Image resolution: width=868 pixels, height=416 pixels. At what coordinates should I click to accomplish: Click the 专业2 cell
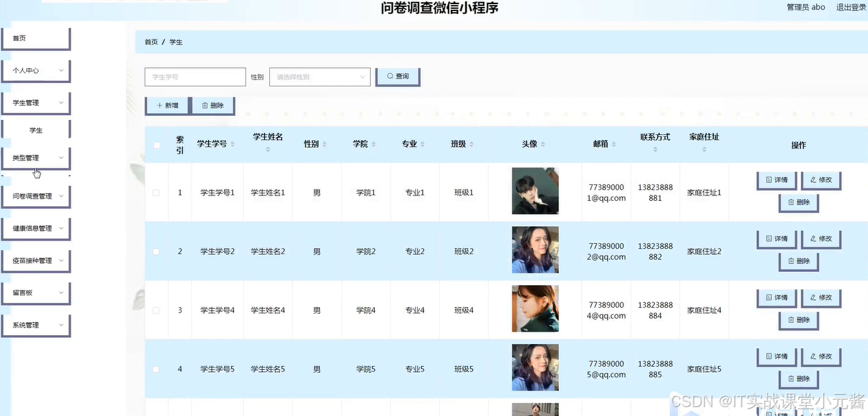(x=415, y=252)
